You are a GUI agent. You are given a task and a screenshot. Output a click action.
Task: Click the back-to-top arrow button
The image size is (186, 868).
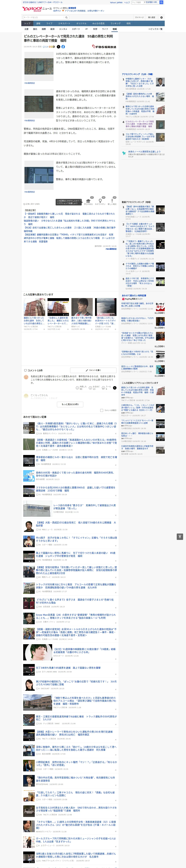click(180, 537)
